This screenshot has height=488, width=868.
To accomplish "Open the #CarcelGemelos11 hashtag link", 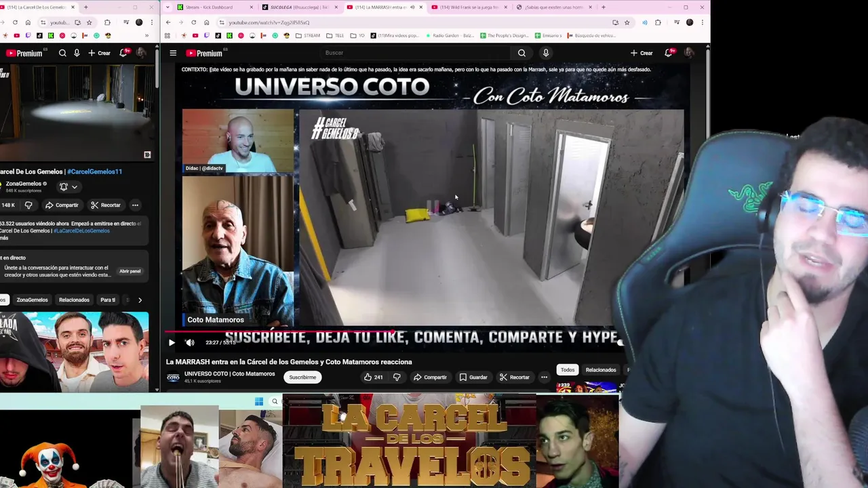I will coord(94,171).
